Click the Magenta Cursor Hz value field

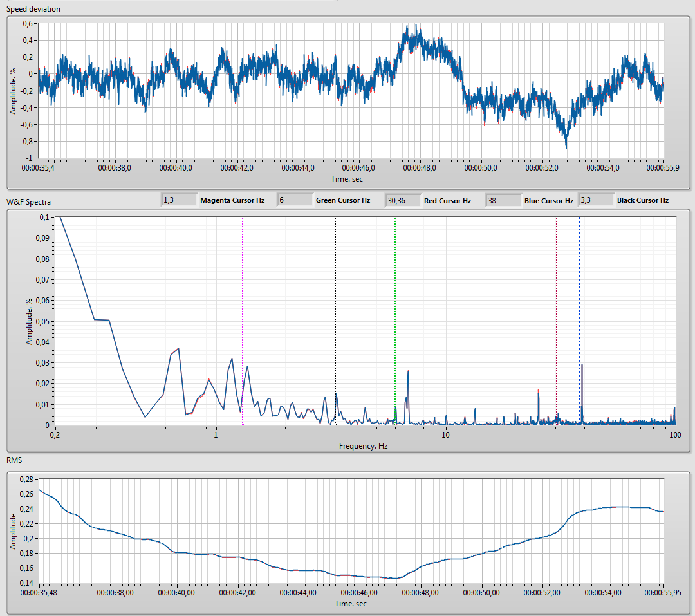pos(179,200)
